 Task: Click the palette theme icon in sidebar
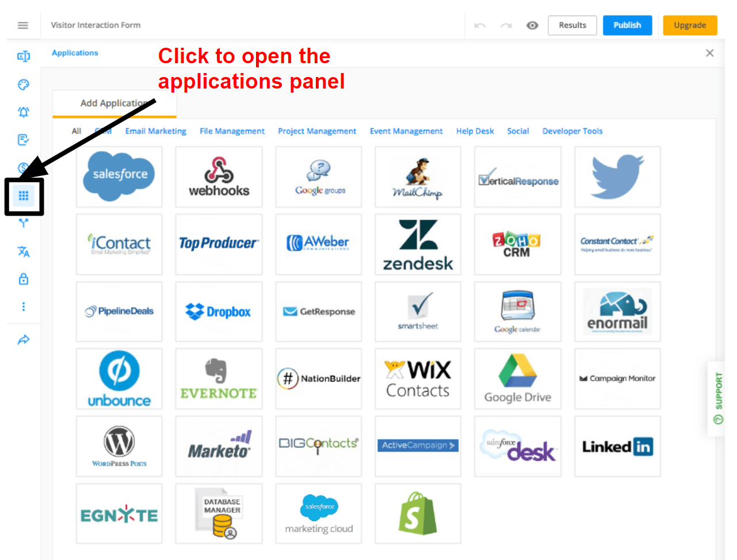click(x=24, y=85)
